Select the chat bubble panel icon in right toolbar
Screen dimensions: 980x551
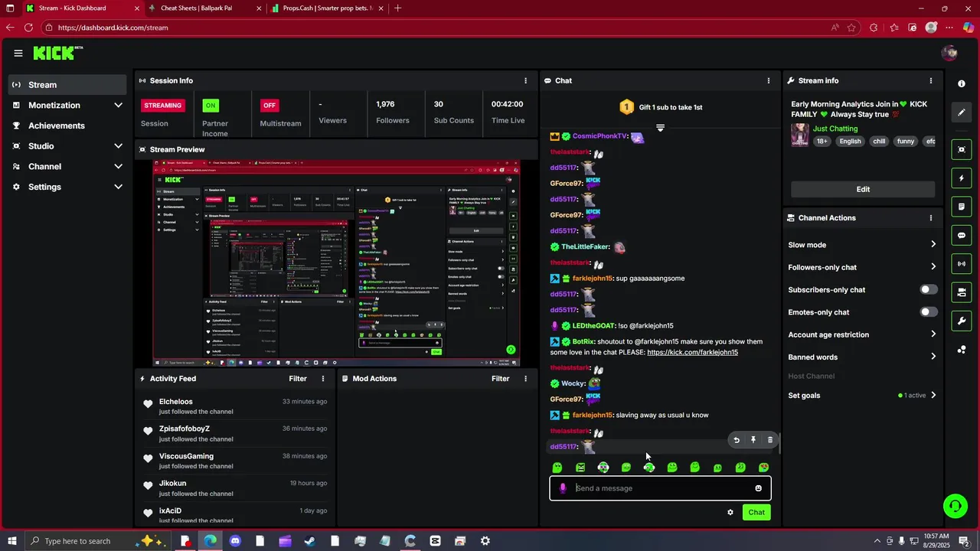tap(962, 235)
